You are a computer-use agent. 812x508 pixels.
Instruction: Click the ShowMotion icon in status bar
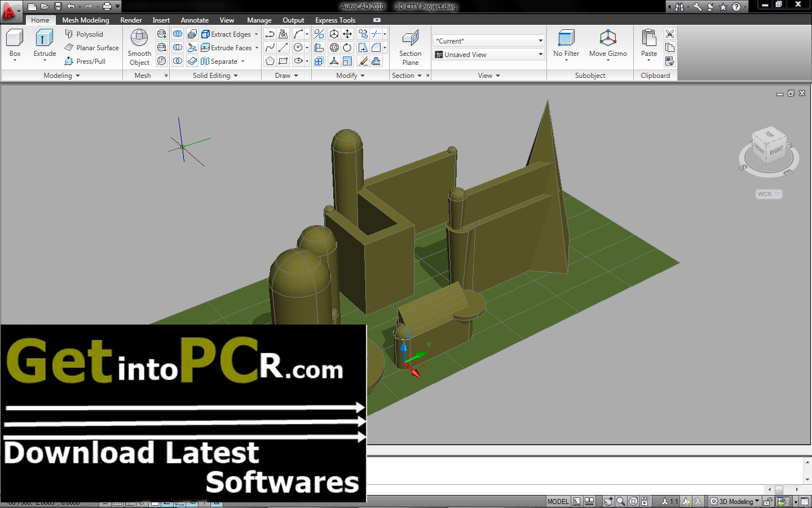tap(645, 501)
